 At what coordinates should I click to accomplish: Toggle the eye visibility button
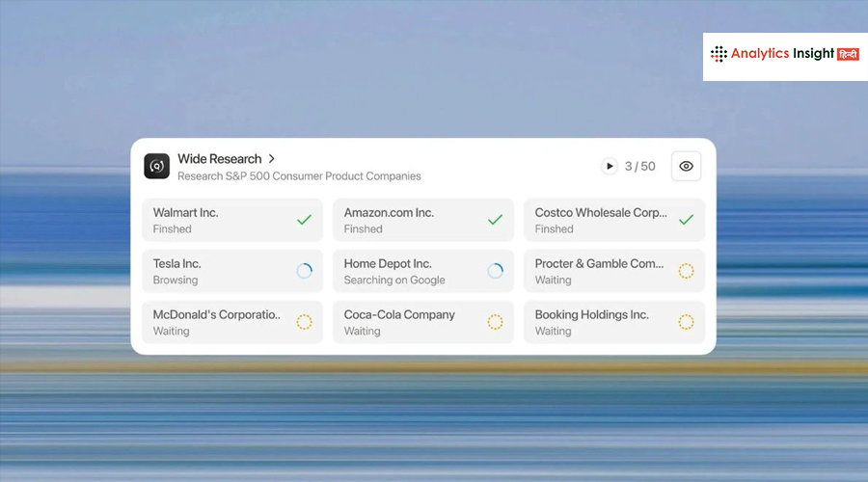coord(686,166)
